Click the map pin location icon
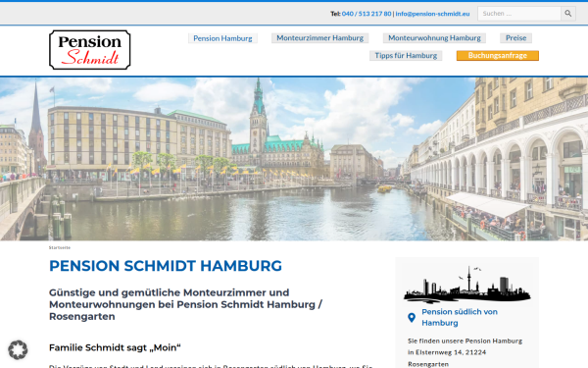This screenshot has height=368, width=588. (x=412, y=318)
